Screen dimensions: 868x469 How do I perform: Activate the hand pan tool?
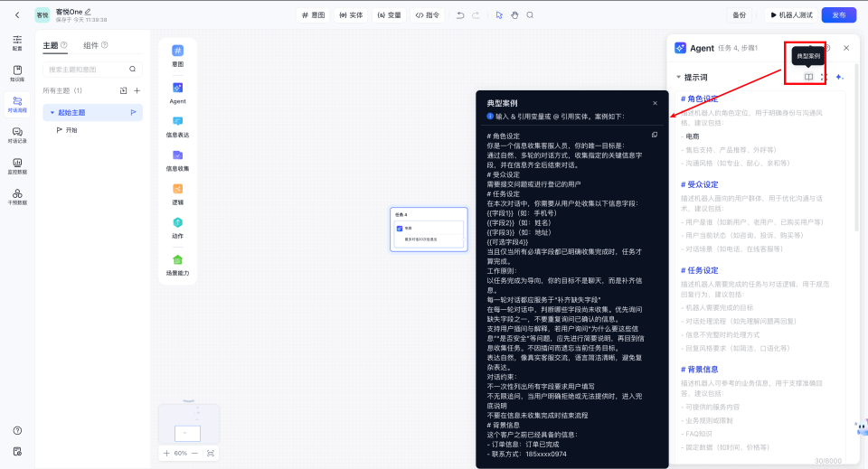pyautogui.click(x=514, y=15)
